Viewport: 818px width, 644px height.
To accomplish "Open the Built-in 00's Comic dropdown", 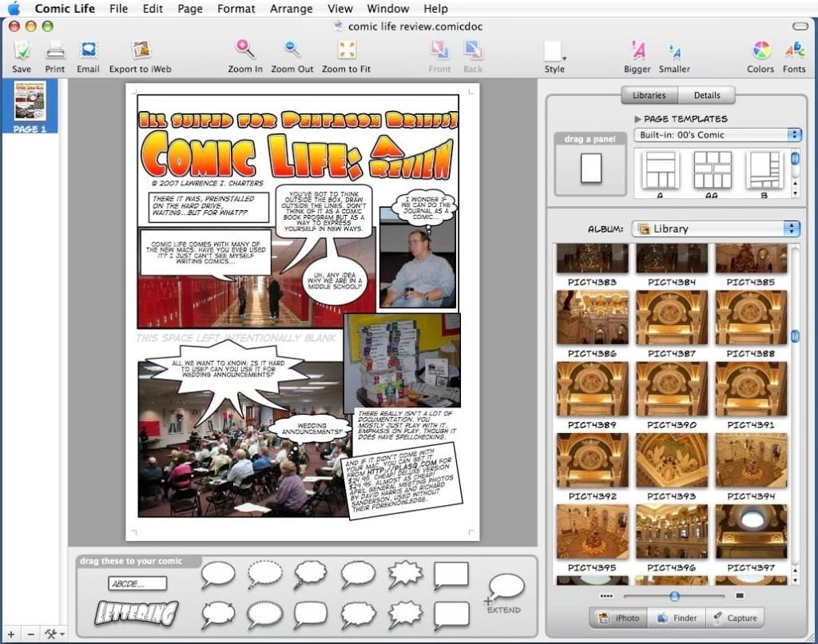I will [x=717, y=135].
